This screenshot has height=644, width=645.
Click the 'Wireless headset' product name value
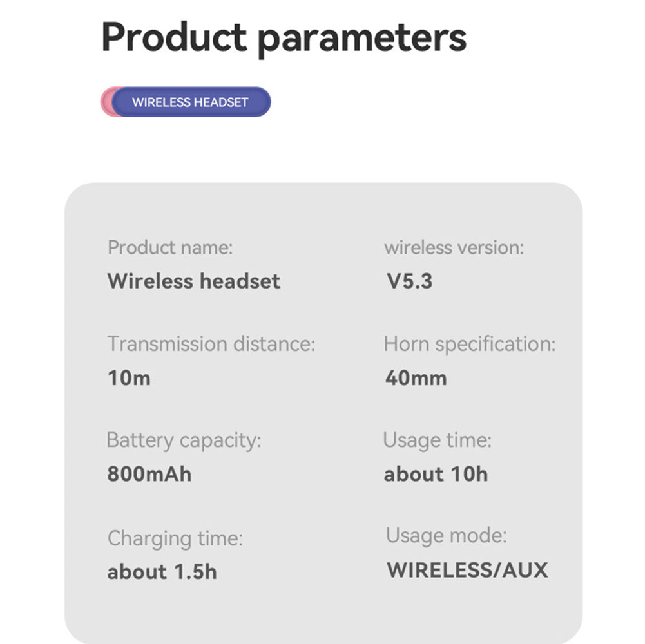pos(193,281)
